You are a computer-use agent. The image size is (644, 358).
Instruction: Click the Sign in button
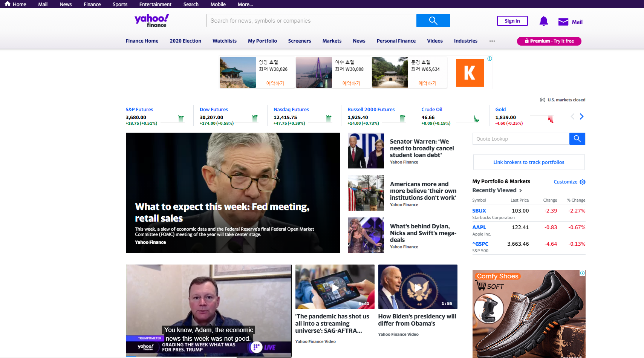512,21
